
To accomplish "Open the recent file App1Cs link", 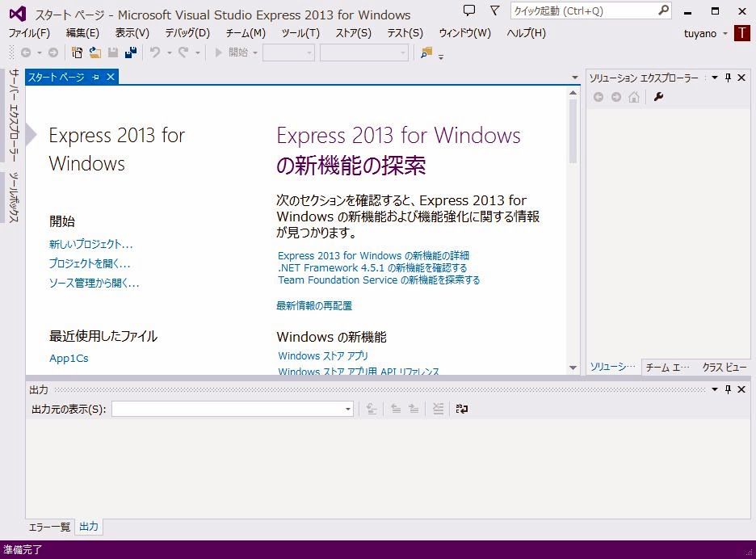I will (69, 358).
